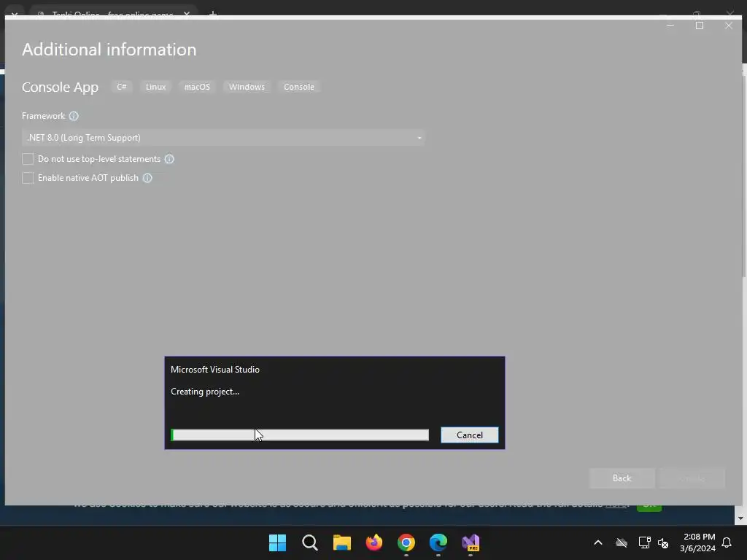Click the Windows tag
This screenshot has height=560, width=747.
(247, 87)
